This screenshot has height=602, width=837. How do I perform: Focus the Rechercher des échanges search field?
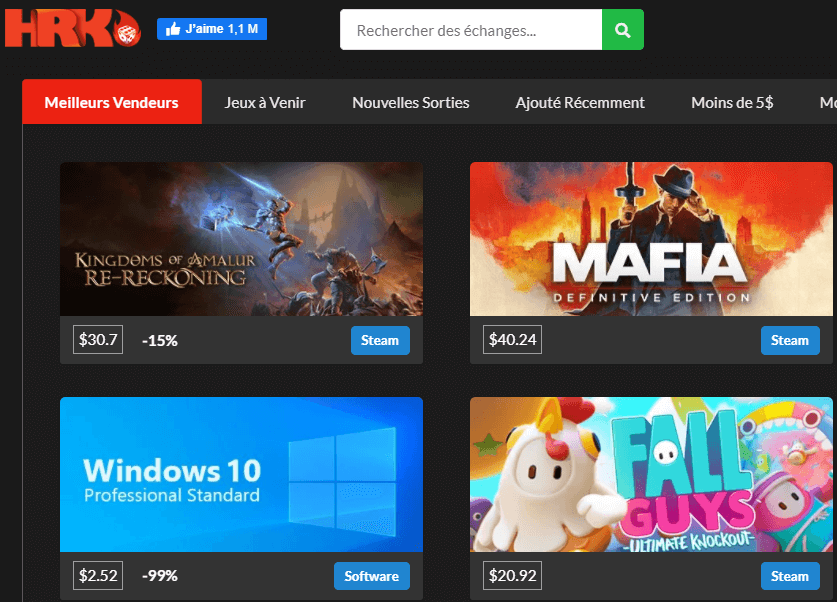coord(471,30)
